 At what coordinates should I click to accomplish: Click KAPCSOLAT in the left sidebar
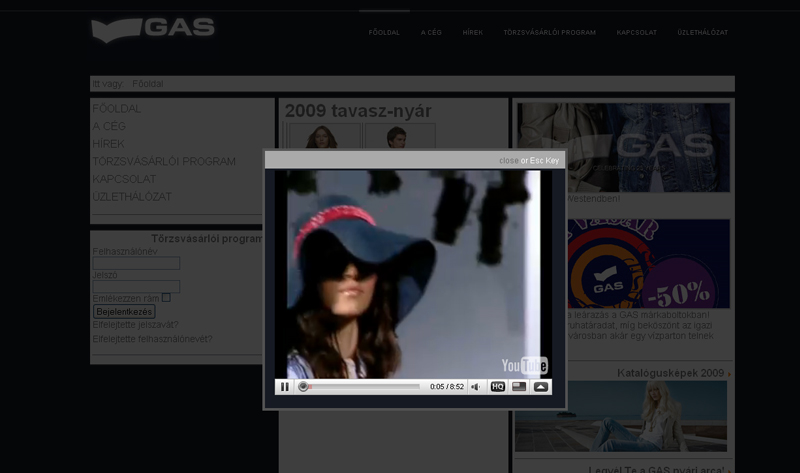click(x=124, y=179)
